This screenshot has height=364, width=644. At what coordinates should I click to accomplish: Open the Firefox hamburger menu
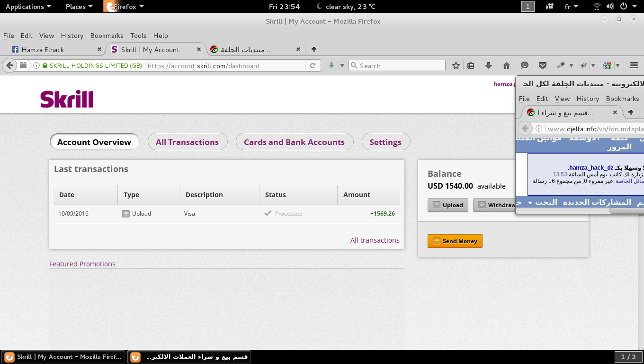(634, 66)
